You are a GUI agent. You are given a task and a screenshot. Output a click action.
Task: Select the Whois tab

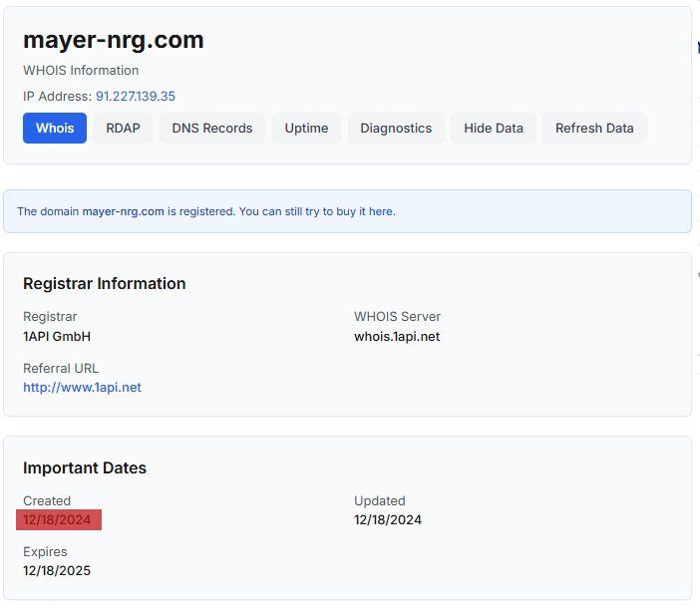[55, 129]
